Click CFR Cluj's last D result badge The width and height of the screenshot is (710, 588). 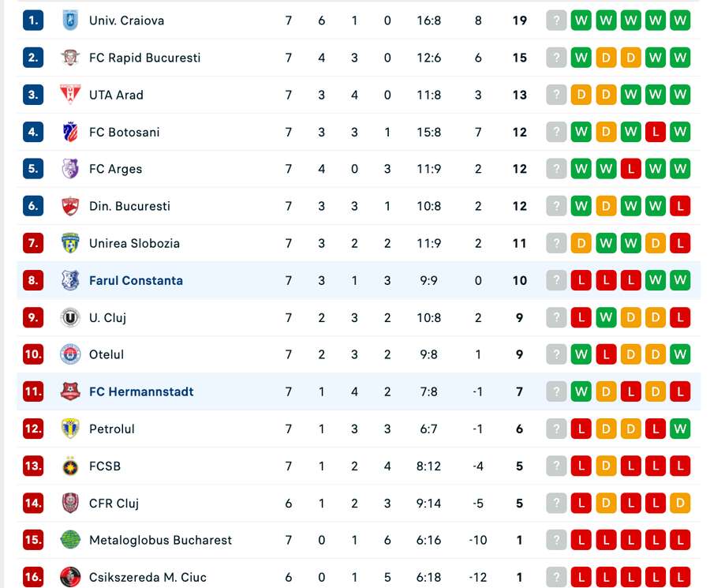pyautogui.click(x=680, y=503)
